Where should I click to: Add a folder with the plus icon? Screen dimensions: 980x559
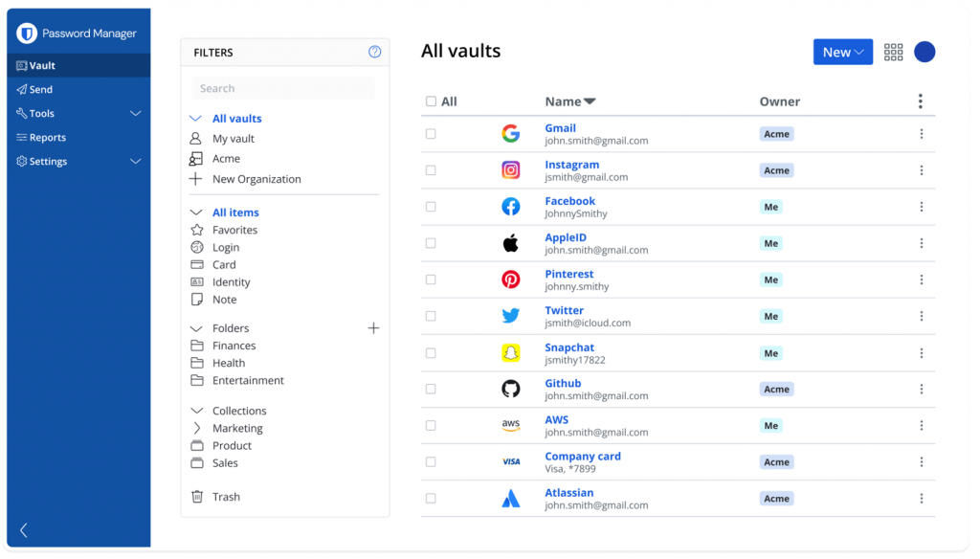(x=373, y=328)
